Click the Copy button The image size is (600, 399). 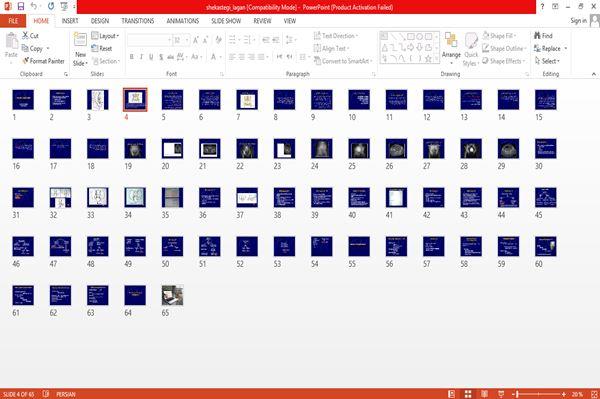point(33,48)
